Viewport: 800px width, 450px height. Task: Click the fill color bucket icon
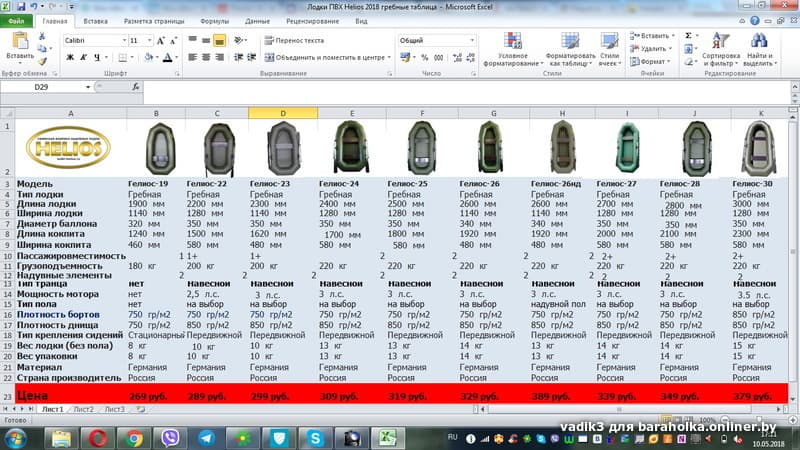(148, 57)
